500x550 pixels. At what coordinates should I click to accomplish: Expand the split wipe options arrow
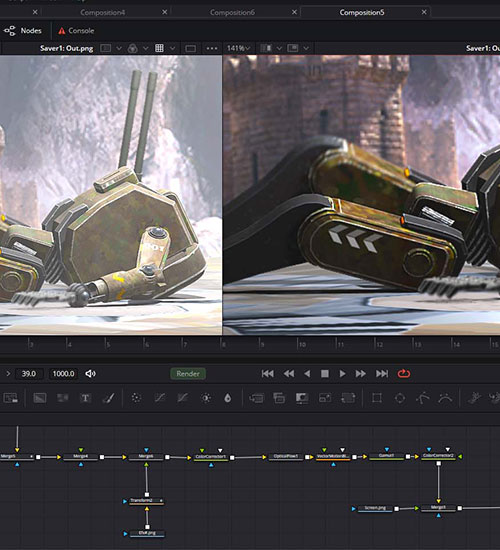[x=119, y=48]
